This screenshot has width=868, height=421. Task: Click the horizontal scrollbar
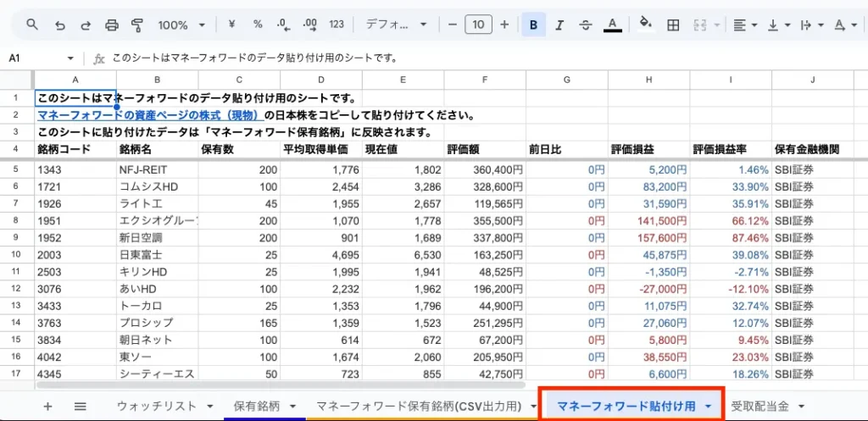tap(280, 384)
